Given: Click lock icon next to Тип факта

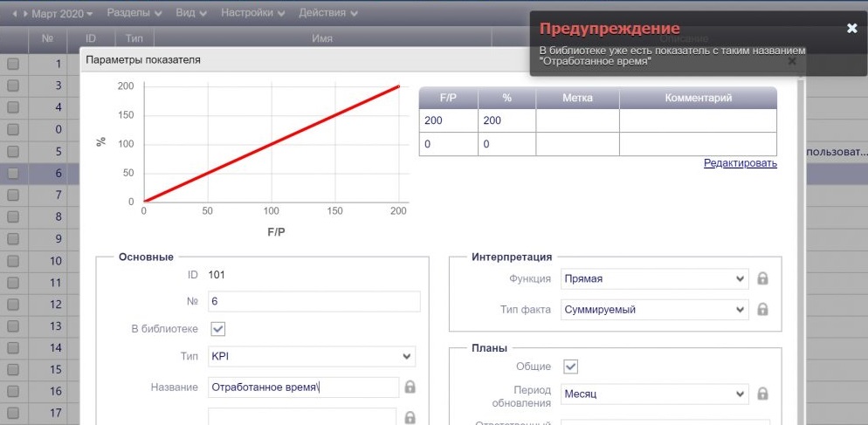Looking at the screenshot, I should coord(762,309).
